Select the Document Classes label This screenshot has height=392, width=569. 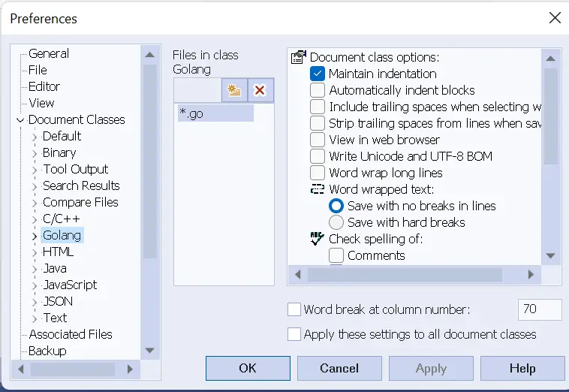(x=77, y=119)
